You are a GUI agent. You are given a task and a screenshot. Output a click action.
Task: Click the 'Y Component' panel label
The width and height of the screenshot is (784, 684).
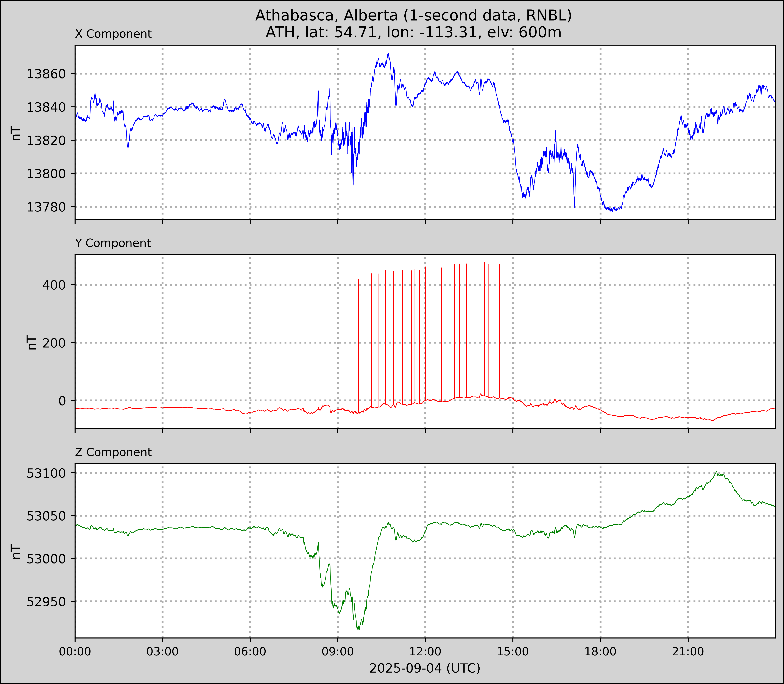coord(113,243)
